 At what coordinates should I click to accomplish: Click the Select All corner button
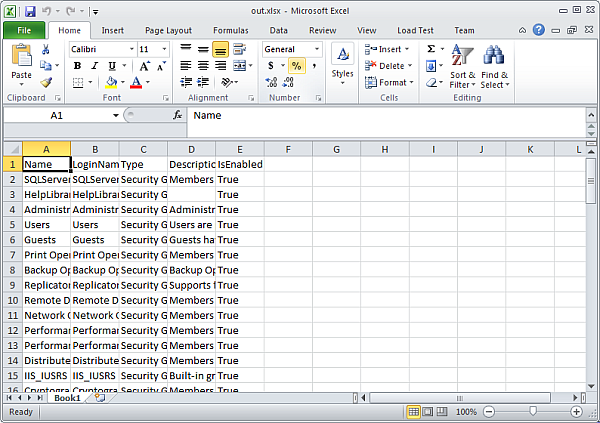pyautogui.click(x=13, y=149)
